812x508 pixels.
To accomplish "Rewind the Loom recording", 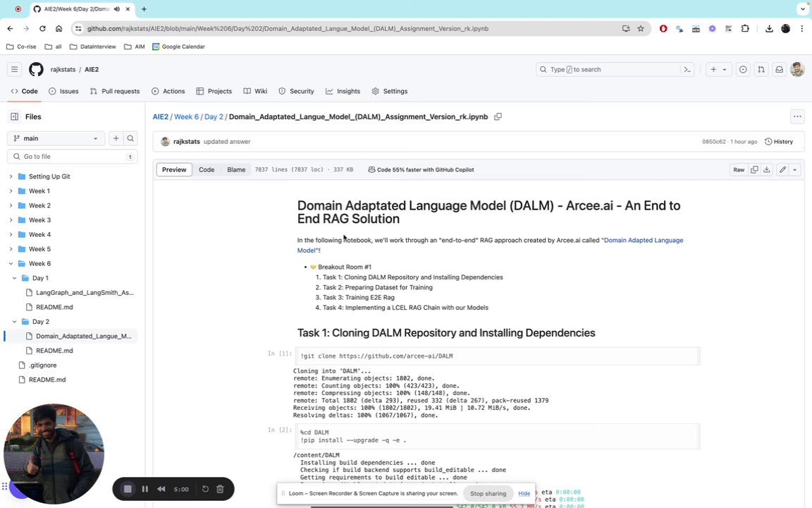I will (161, 489).
